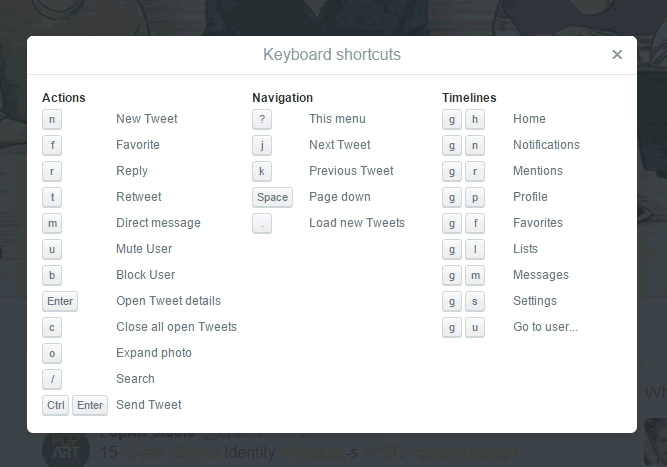Screen dimensions: 667x467
Task: Click the Enter key for Open Tweet details
Action: 59,301
